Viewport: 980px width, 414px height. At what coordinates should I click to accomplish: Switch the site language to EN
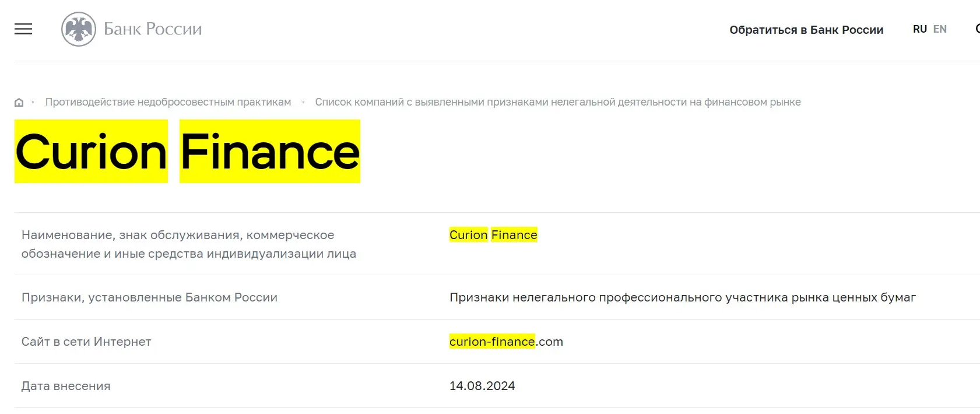tap(940, 28)
